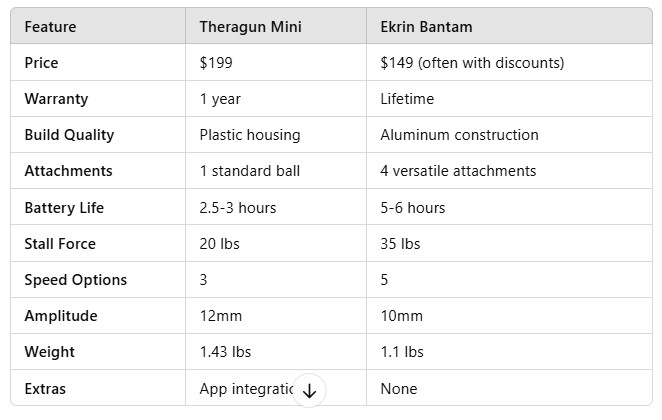Select the 5-6 hours battery cell
662x420 pixels.
[x=413, y=208]
